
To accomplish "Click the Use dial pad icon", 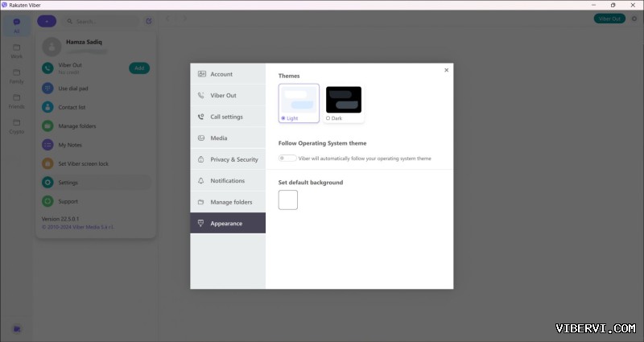I will (x=48, y=88).
